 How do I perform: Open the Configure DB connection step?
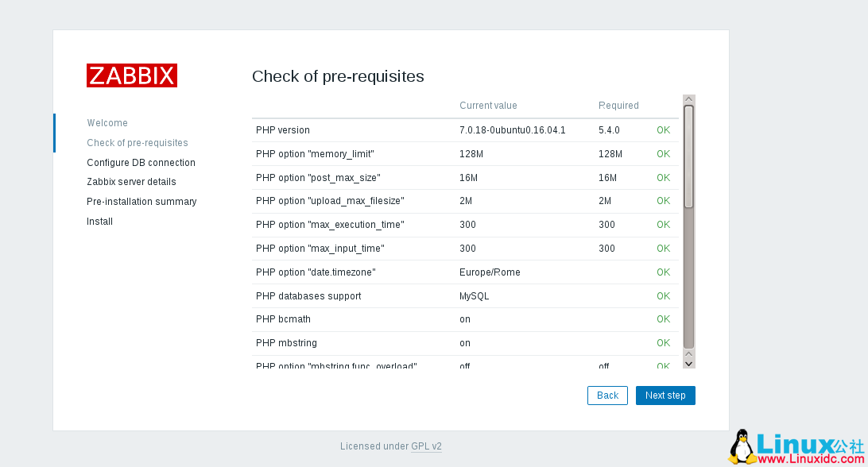tap(141, 163)
